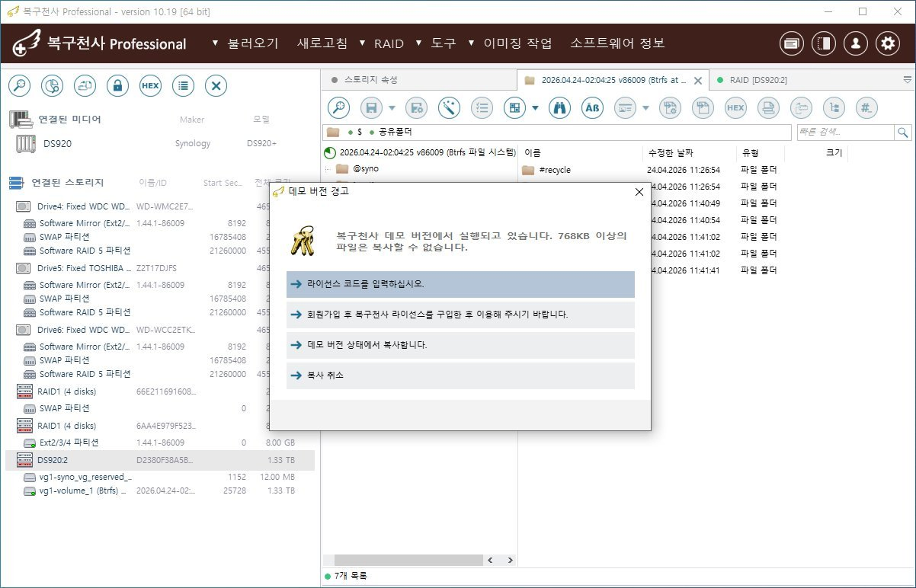Click the magnifier scan icon in explorer toolbar

(338, 108)
